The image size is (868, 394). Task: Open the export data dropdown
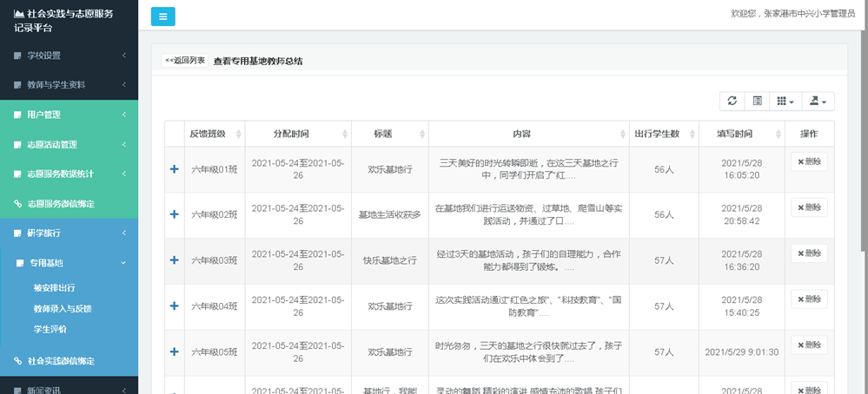818,102
